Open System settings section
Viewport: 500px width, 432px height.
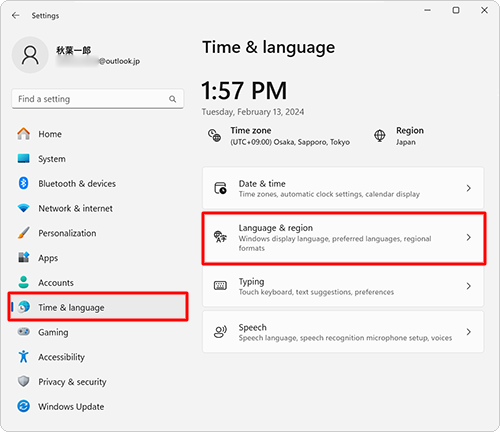[x=97, y=159]
